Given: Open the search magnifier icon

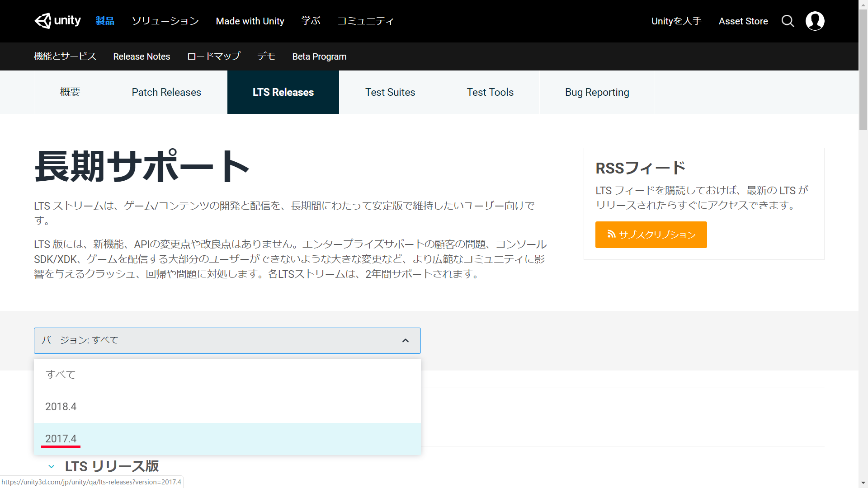Looking at the screenshot, I should [x=788, y=21].
